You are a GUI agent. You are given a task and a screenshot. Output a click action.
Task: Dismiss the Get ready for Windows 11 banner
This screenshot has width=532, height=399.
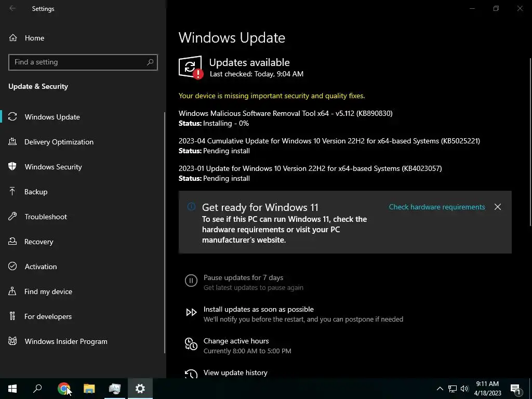click(x=497, y=207)
